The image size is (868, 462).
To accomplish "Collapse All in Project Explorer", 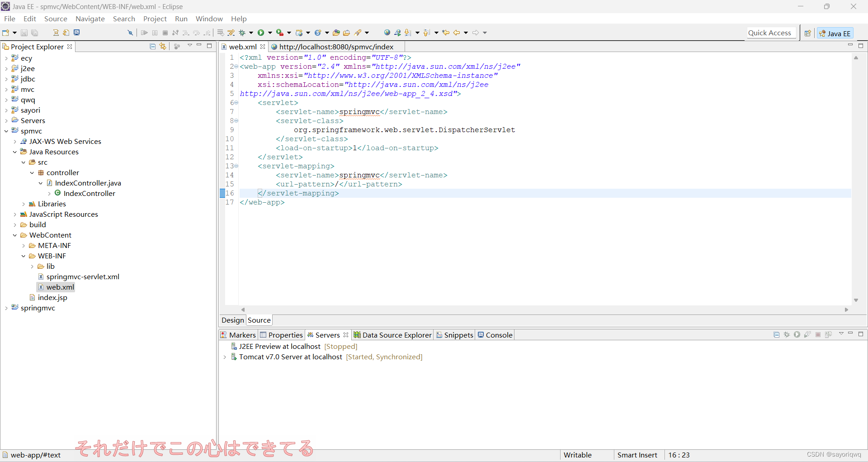I will [152, 46].
